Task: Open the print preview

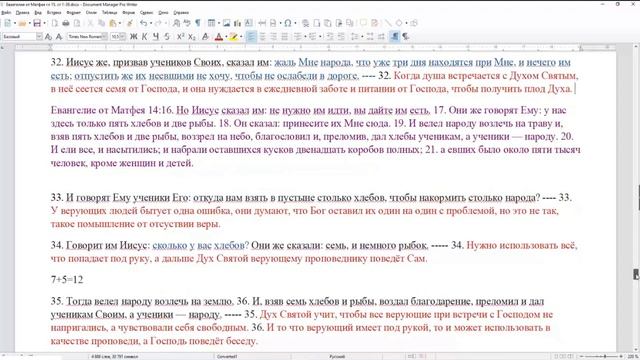Action: (77, 23)
